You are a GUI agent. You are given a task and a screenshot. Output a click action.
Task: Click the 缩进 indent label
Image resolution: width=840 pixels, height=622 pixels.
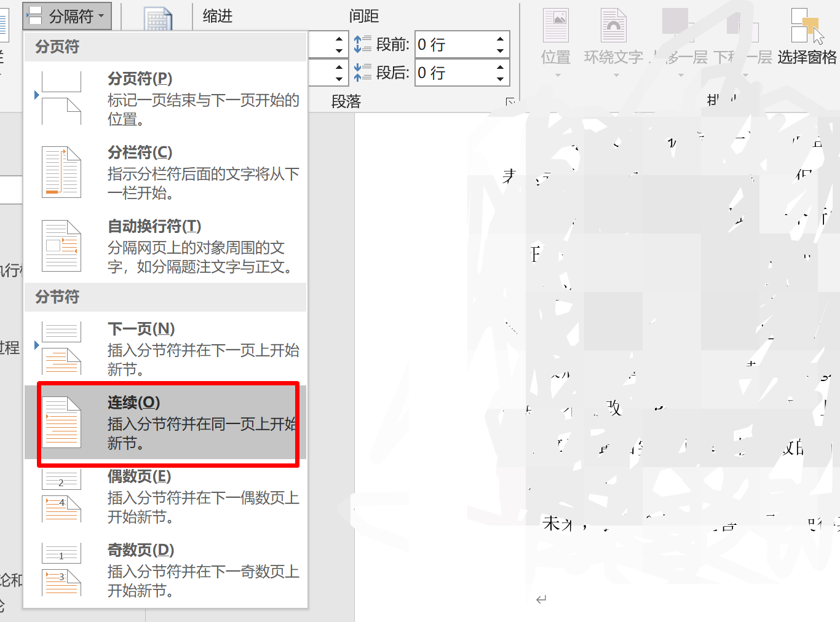(x=218, y=16)
